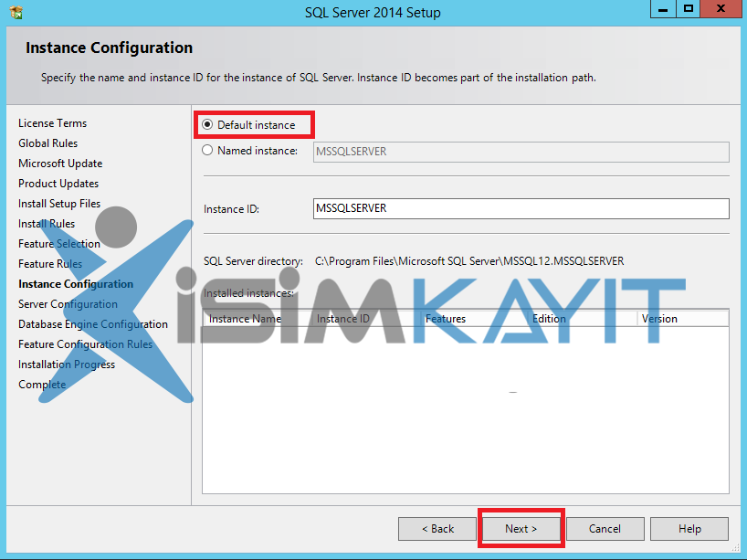
Task: Open the Install Rules step
Action: (x=47, y=224)
